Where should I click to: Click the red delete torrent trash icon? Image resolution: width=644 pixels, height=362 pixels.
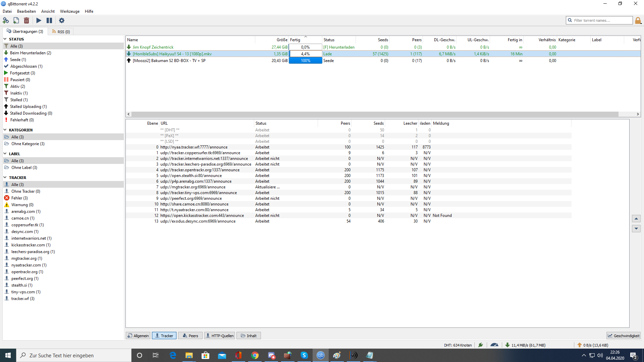(26, 20)
